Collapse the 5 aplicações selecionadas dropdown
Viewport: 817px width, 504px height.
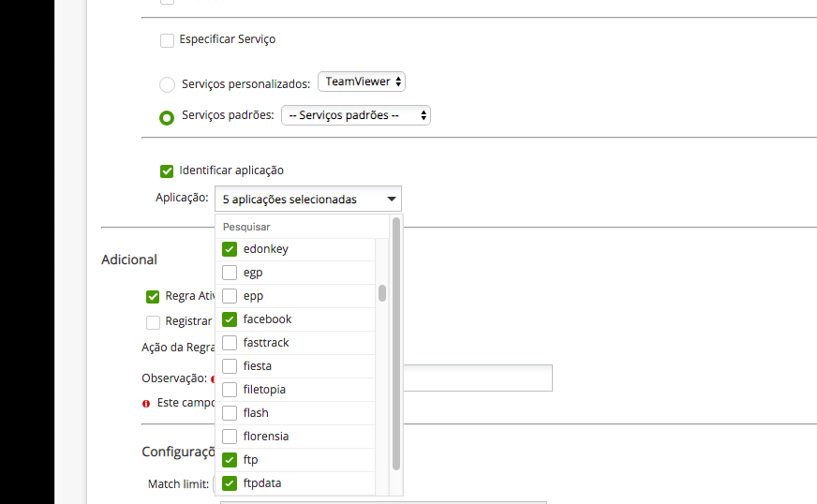(307, 200)
